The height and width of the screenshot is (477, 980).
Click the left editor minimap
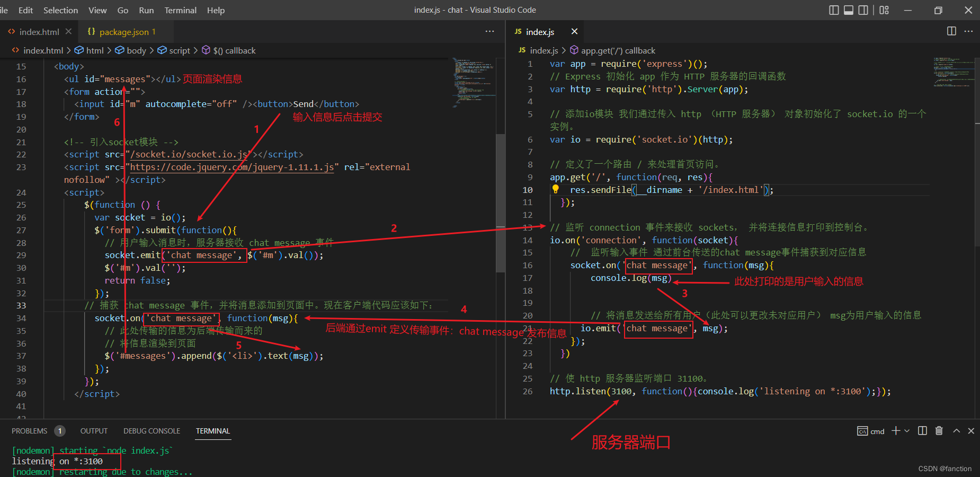[473, 82]
